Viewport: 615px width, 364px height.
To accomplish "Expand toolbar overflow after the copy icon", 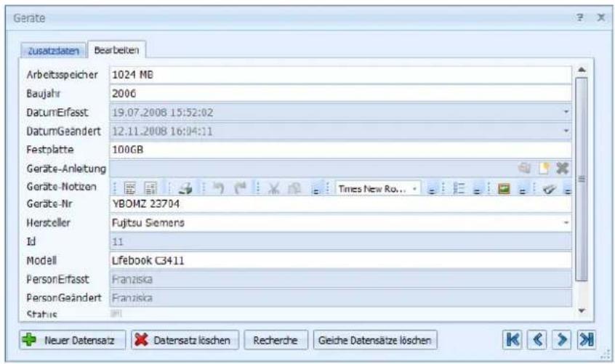I will [x=315, y=190].
